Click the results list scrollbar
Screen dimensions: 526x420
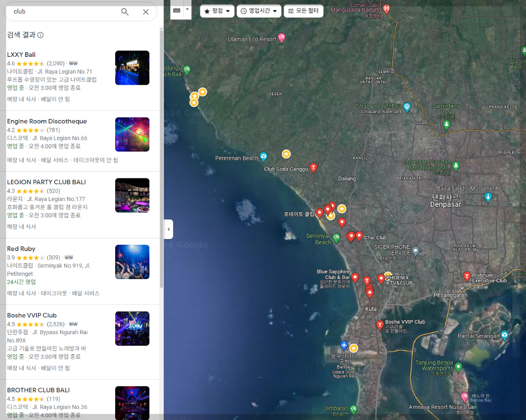click(161, 158)
